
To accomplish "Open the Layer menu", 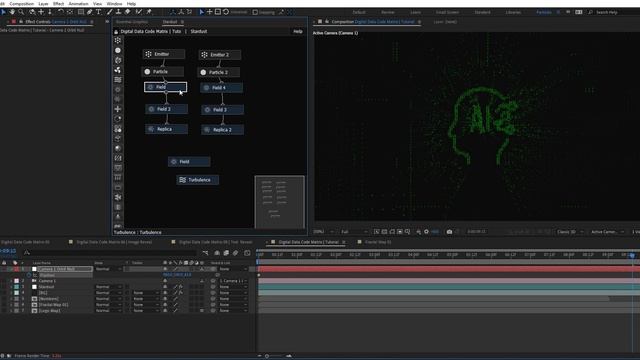I will tap(43, 3).
